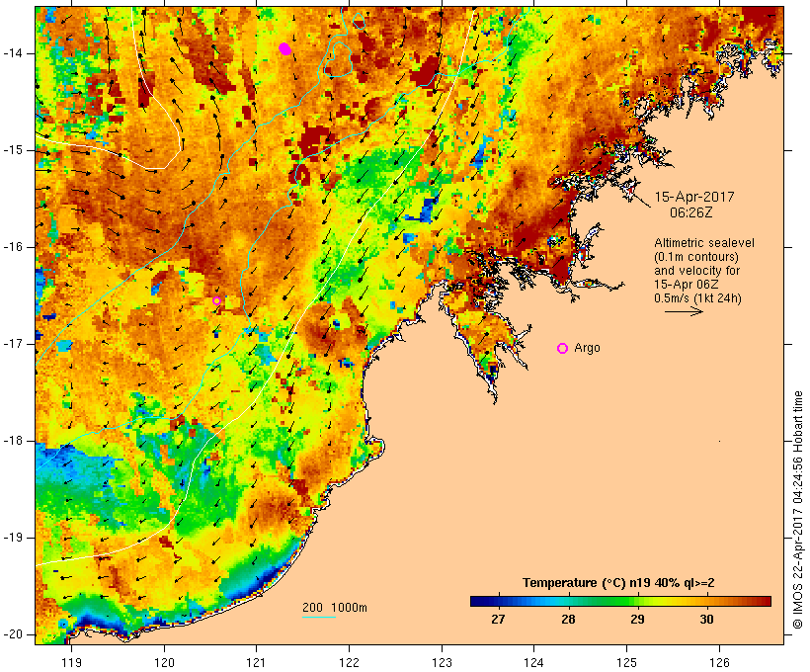Click the '-18' latitude axis label

click(x=12, y=441)
